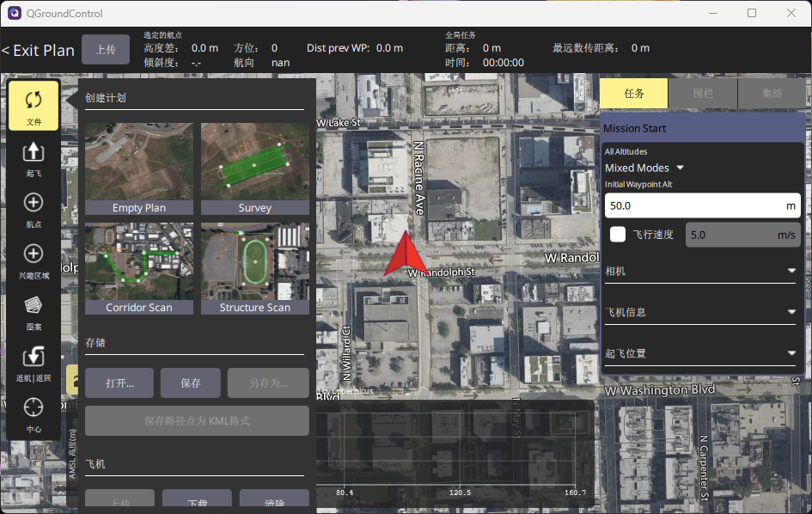
Task: Click the 创建计划 section heading
Action: pos(106,98)
